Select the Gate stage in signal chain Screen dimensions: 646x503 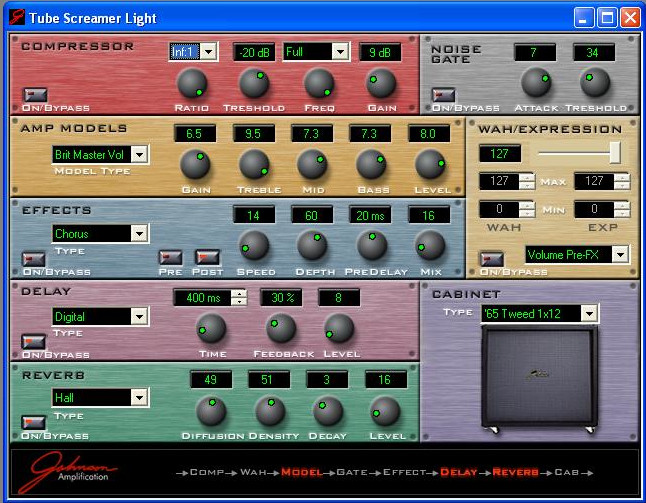[x=352, y=472]
